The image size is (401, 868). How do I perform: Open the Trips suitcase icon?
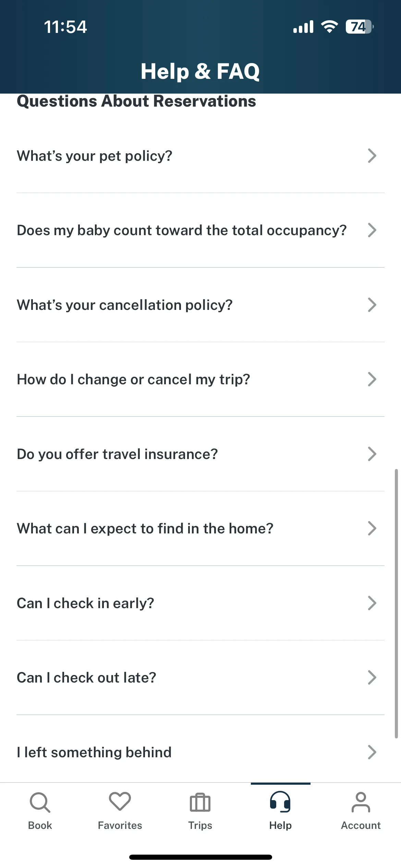[200, 802]
